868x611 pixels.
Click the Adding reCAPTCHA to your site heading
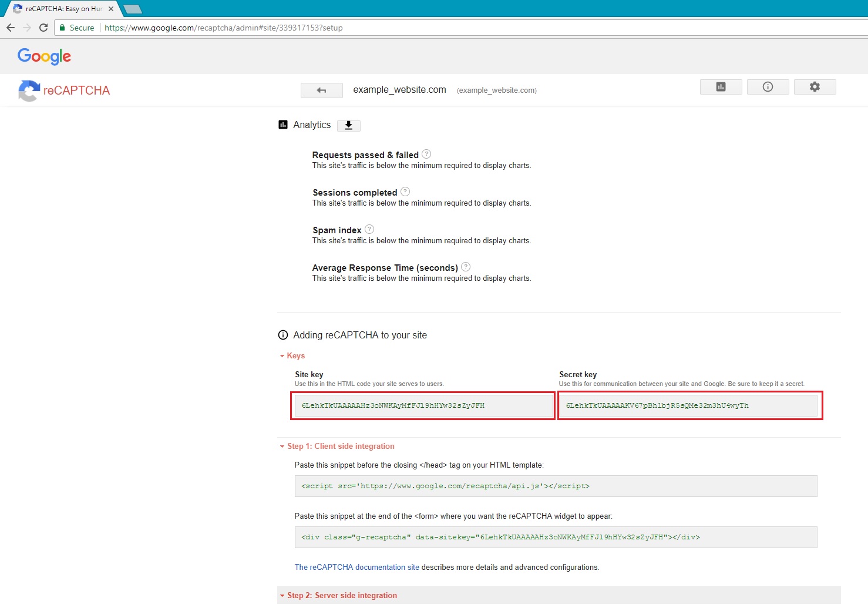[x=360, y=335]
